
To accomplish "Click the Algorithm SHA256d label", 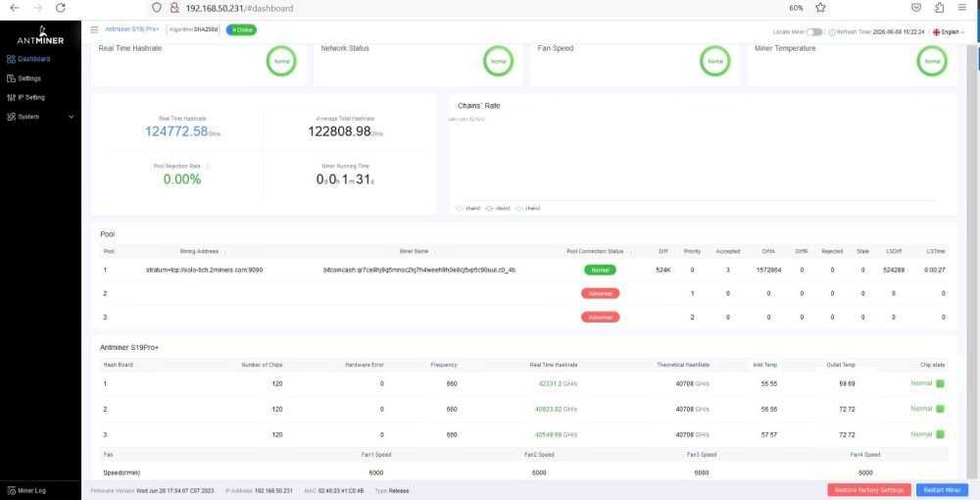I will [x=194, y=29].
